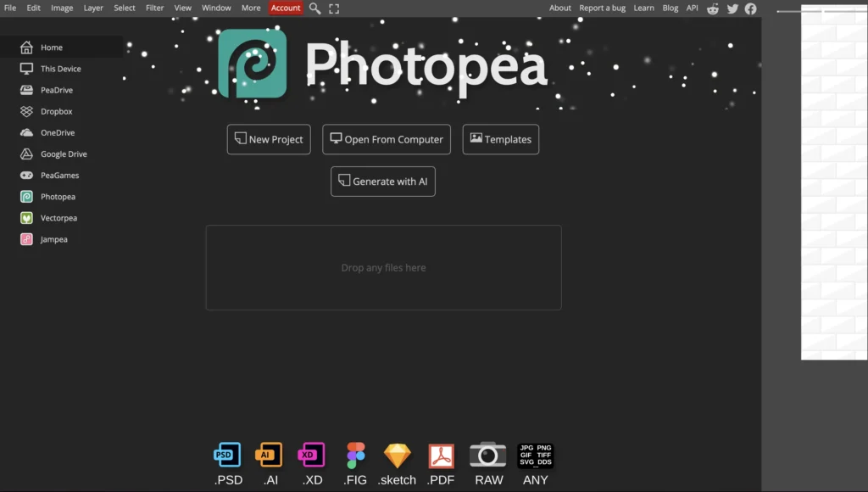
Task: Click the .FIG format icon
Action: (354, 455)
